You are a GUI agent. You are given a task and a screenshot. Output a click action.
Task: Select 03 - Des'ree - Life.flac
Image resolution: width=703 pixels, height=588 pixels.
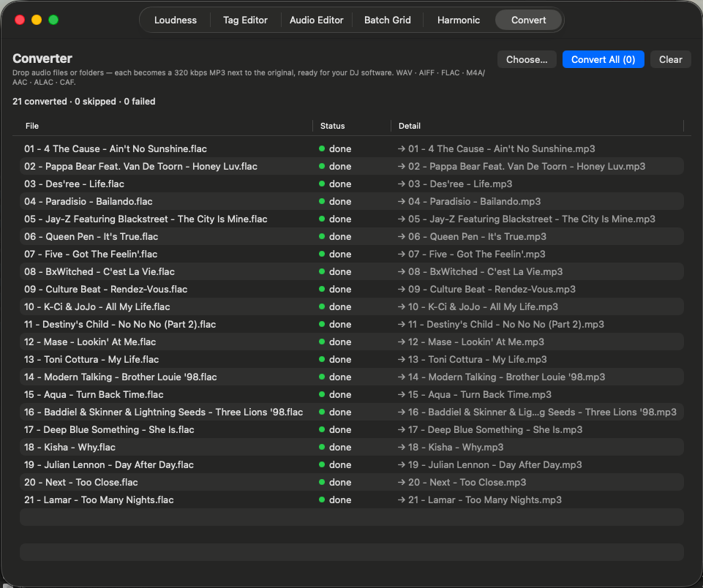pos(74,184)
